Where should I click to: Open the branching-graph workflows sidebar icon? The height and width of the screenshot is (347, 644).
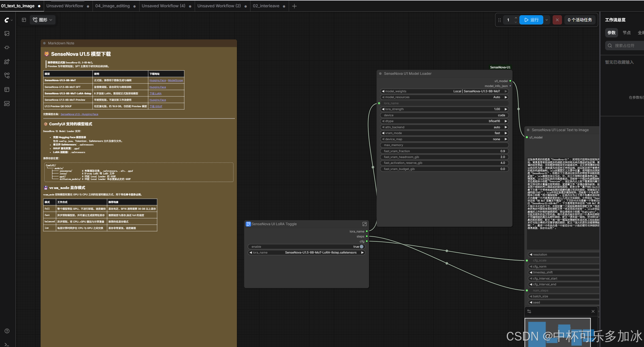tap(7, 76)
